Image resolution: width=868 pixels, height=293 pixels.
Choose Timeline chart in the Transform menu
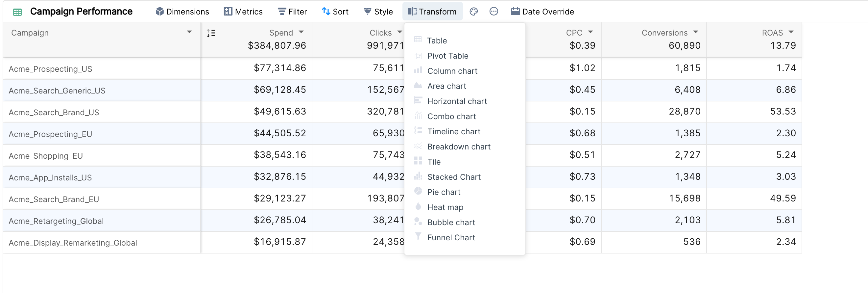tap(465, 132)
